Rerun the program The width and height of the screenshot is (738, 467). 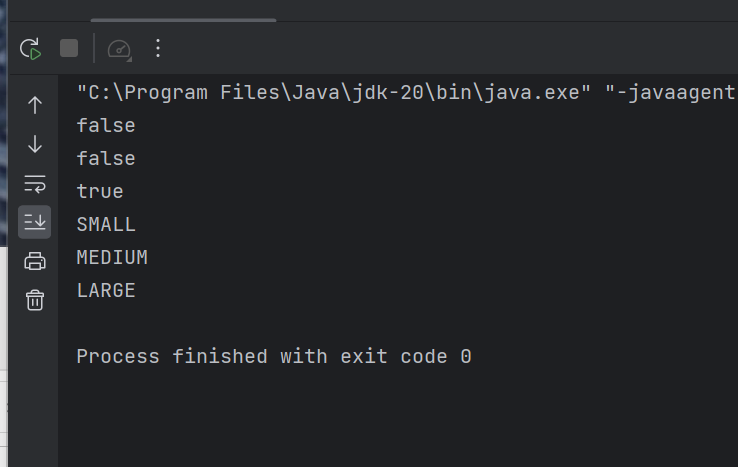(x=31, y=48)
